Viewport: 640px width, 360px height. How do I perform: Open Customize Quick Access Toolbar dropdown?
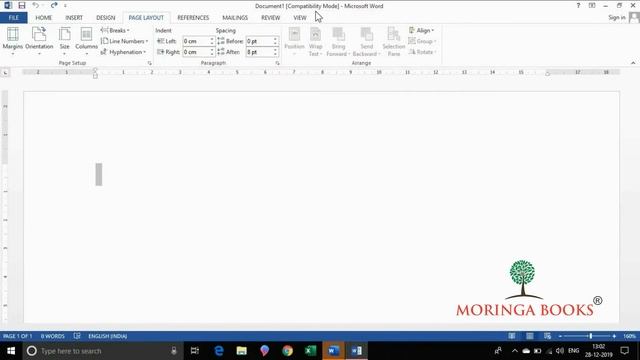click(65, 6)
